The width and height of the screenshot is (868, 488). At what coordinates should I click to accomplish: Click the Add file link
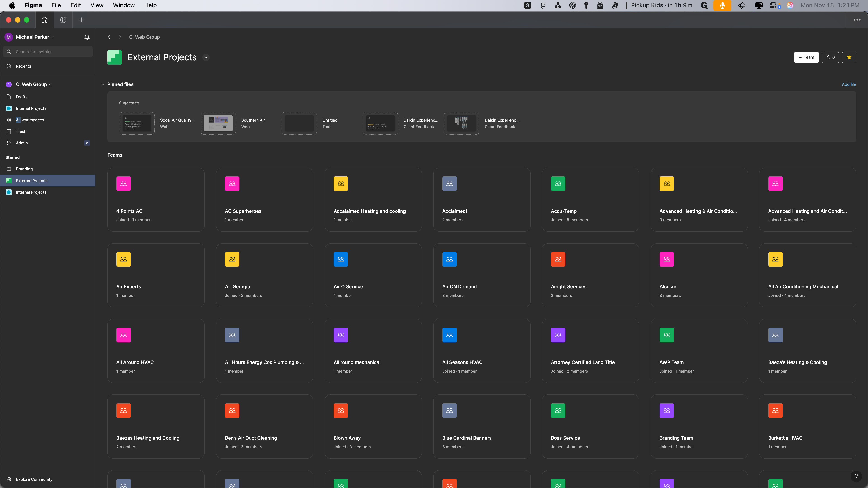point(849,84)
